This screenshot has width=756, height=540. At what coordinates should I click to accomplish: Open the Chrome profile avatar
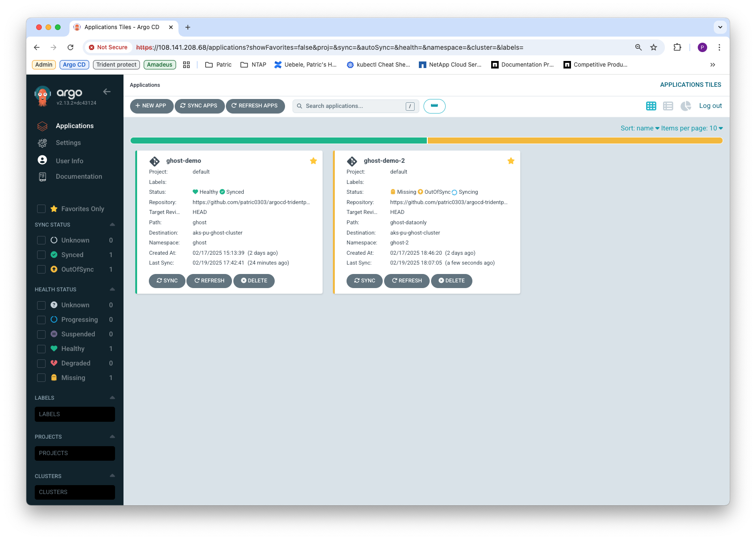(x=702, y=47)
